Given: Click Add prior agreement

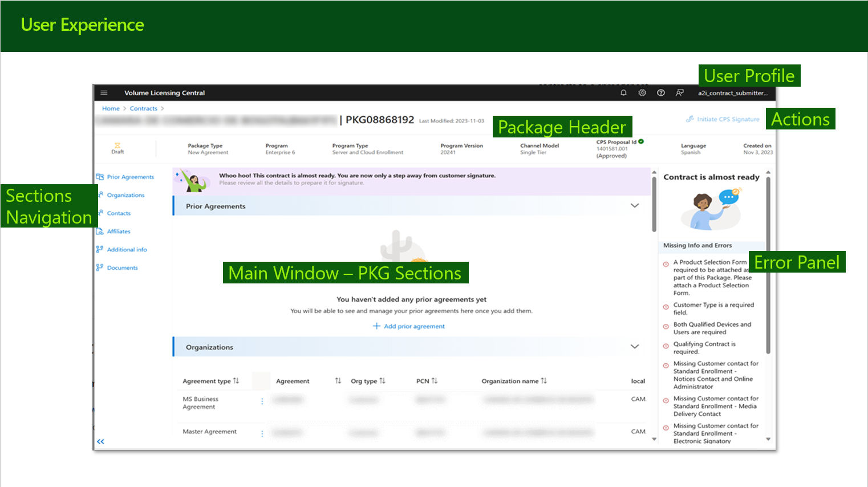Looking at the screenshot, I should 409,326.
